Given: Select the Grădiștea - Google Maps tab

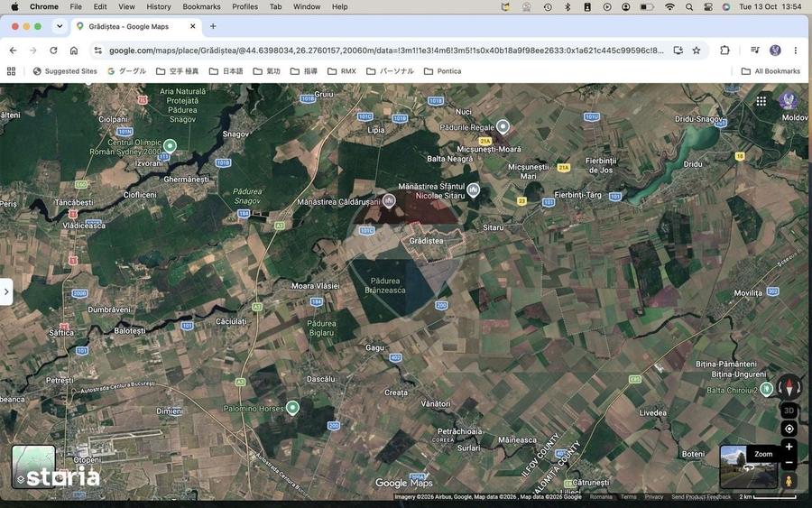Looking at the screenshot, I should (x=135, y=26).
